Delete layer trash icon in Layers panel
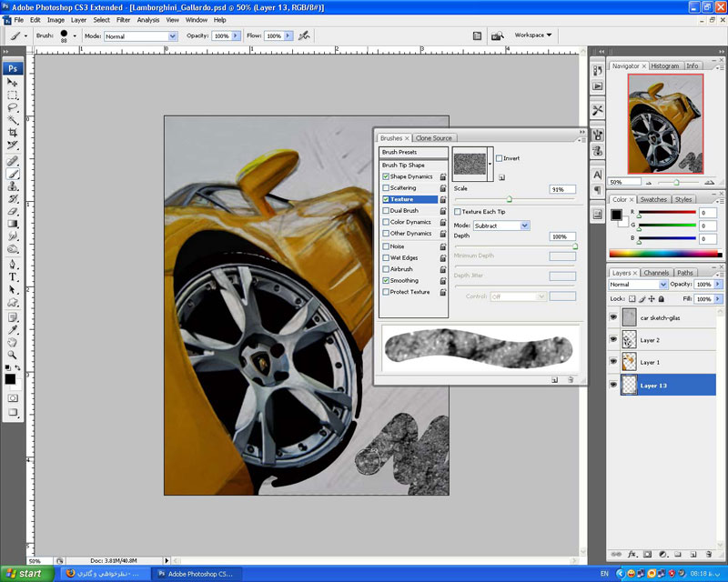 709,554
